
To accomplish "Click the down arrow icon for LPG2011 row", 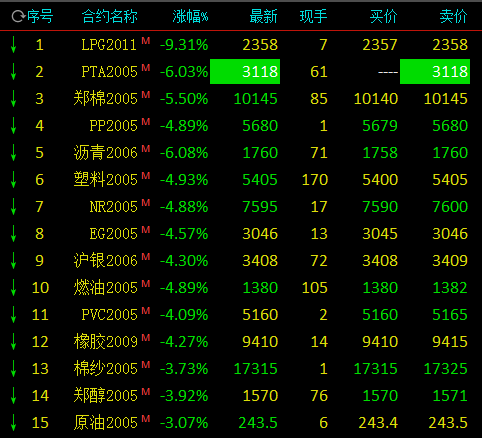I will point(13,45).
